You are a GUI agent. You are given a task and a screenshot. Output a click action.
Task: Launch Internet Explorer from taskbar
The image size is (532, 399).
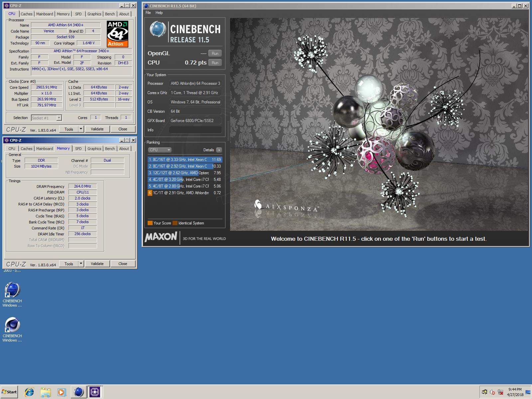click(x=29, y=392)
